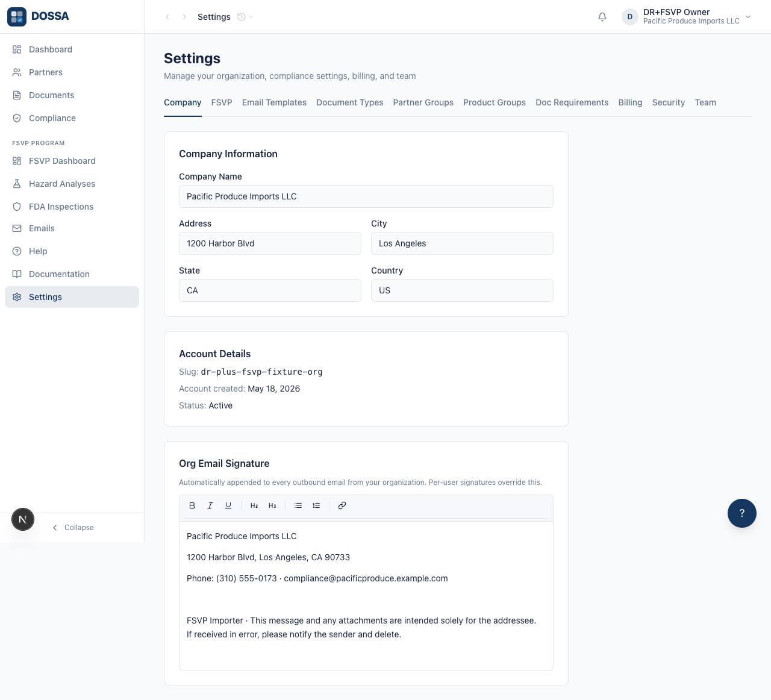Click the notifications bell icon
This screenshot has width=771, height=700.
602,17
